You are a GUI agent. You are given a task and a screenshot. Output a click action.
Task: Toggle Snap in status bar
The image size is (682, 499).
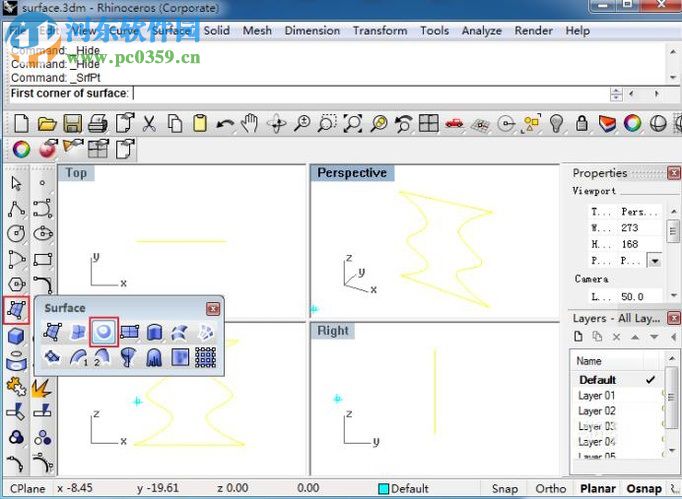coord(505,489)
